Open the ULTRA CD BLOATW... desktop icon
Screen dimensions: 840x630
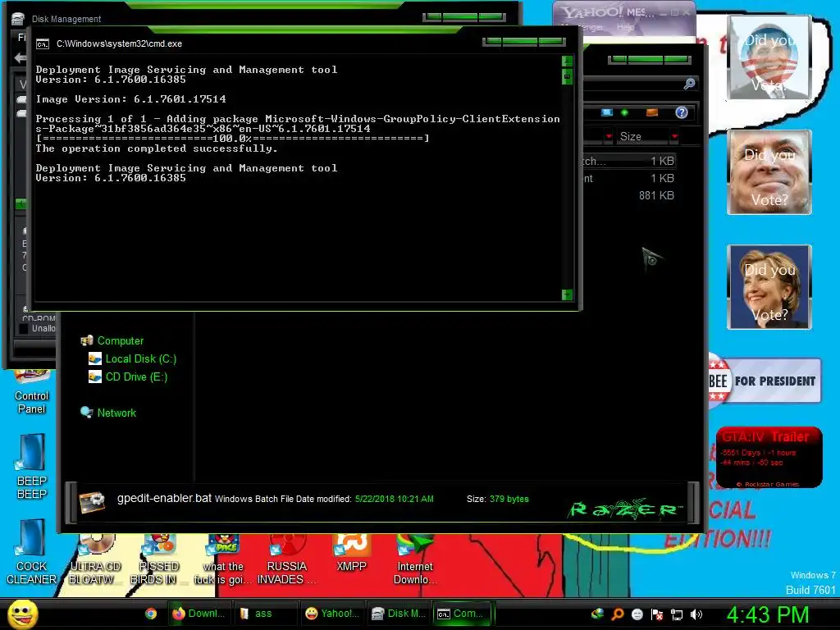95,559
